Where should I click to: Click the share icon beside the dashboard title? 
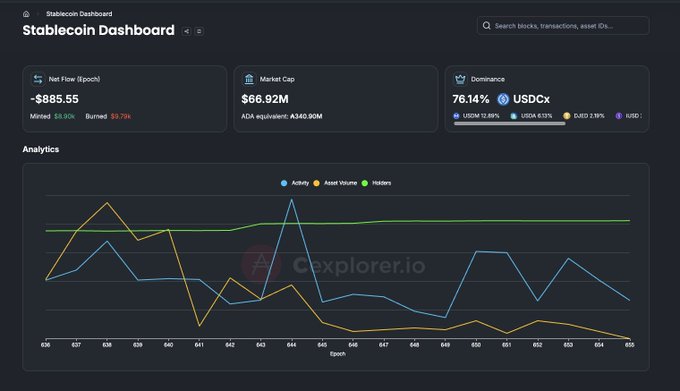pyautogui.click(x=186, y=31)
